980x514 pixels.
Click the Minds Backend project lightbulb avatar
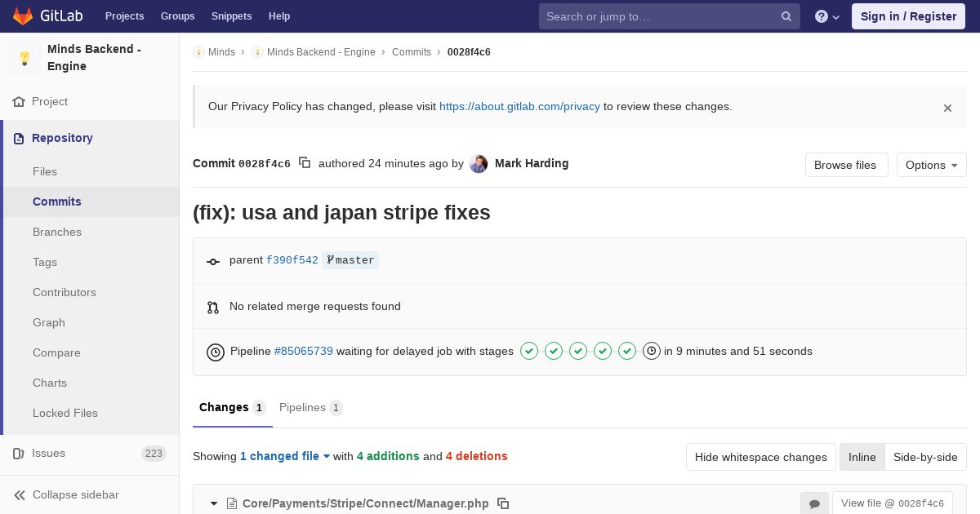click(24, 58)
